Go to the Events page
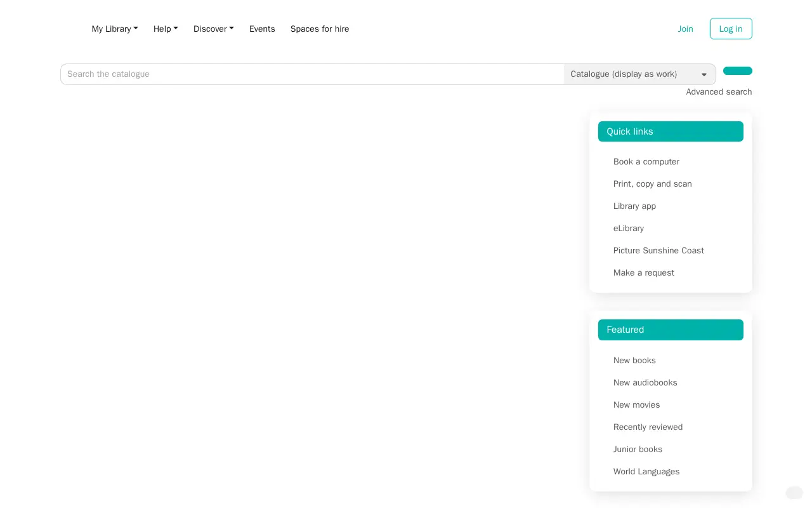The width and height of the screenshot is (812, 508). click(262, 29)
